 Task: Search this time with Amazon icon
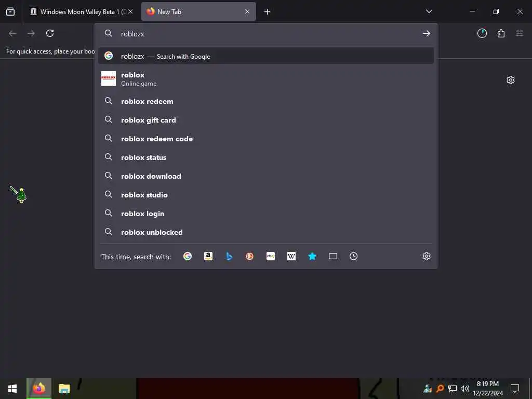point(208,256)
